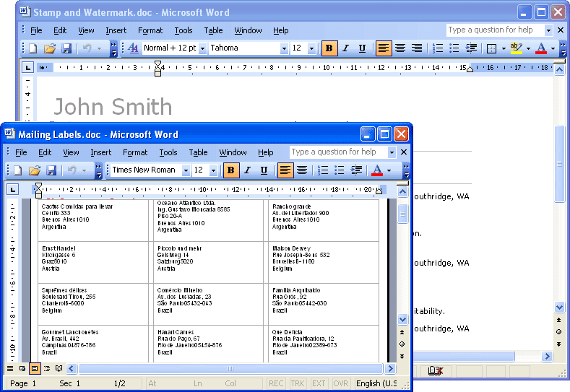Open Tahoma font dropdown

point(284,48)
